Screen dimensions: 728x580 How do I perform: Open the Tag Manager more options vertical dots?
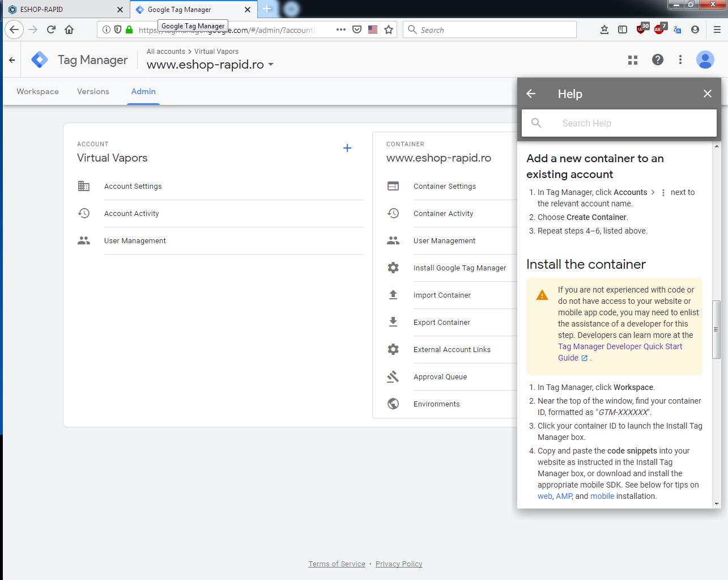tap(680, 60)
